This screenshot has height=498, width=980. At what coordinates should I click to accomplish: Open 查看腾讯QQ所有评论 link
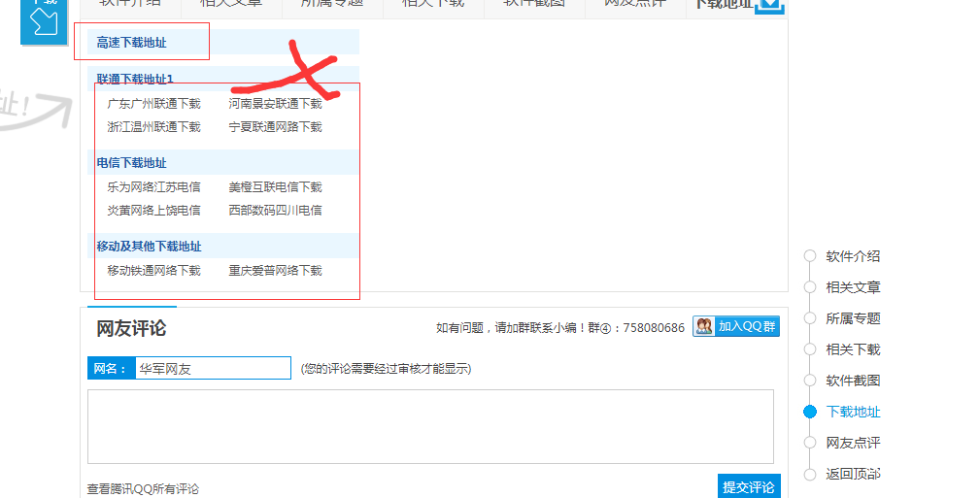(x=143, y=488)
